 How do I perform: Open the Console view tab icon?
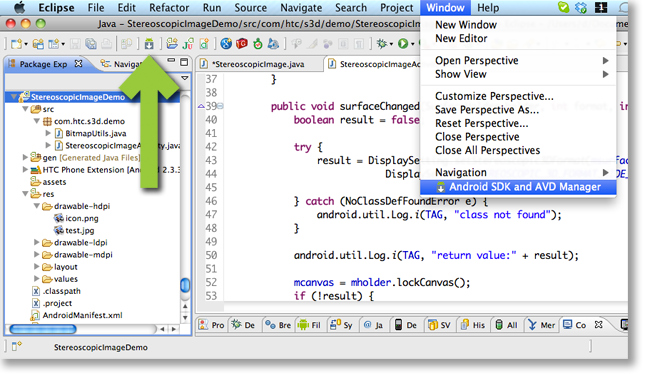point(568,325)
